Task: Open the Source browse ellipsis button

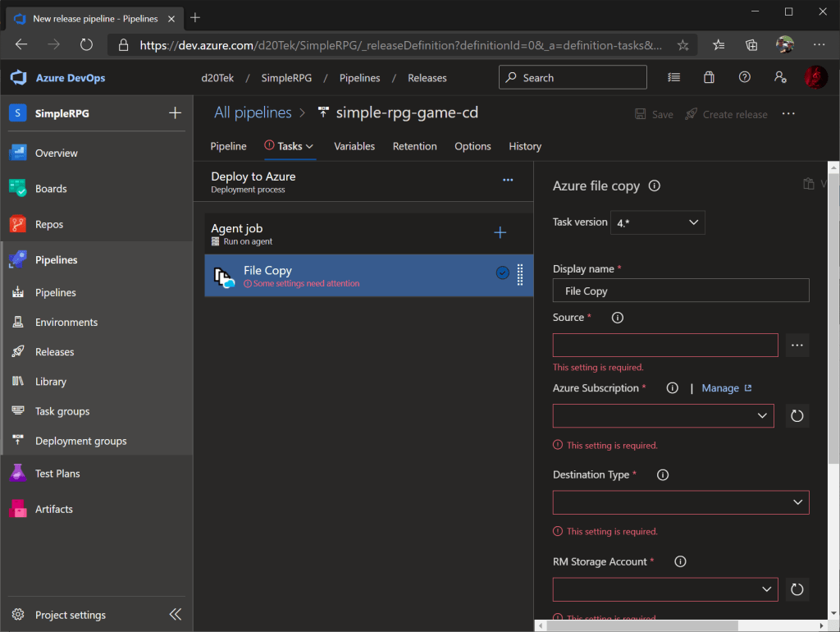Action: tap(797, 346)
